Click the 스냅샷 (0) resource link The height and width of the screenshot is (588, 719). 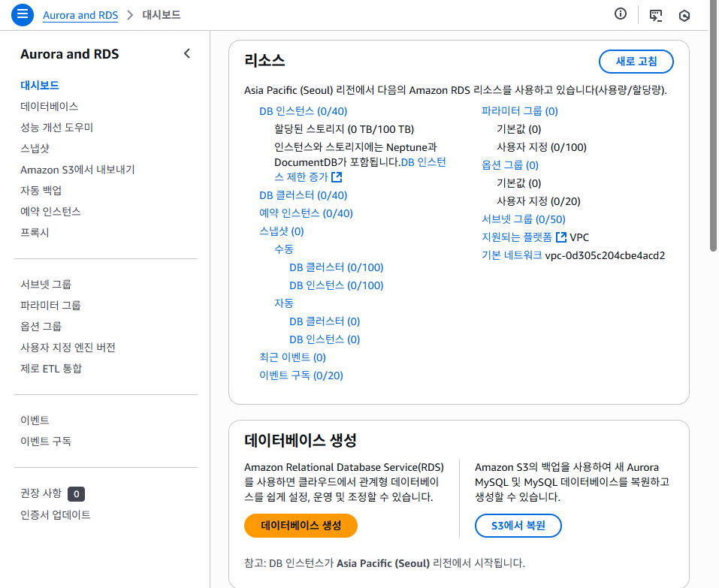(282, 231)
